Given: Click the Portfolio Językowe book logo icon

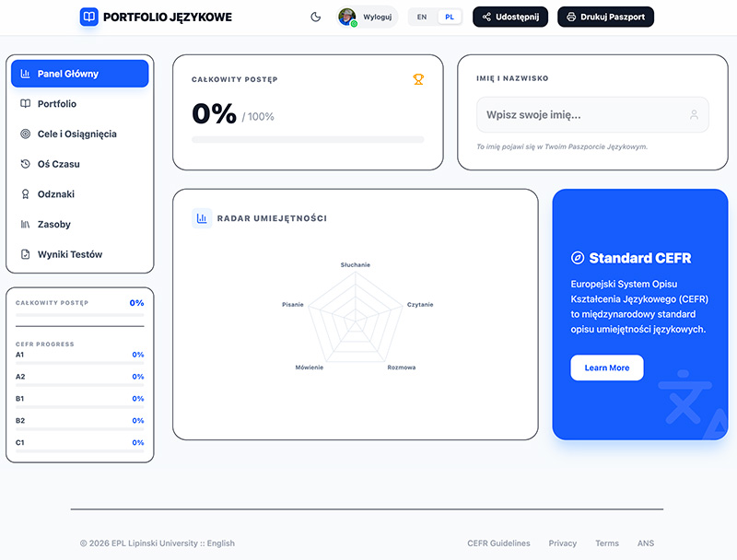Looking at the screenshot, I should 89,17.
